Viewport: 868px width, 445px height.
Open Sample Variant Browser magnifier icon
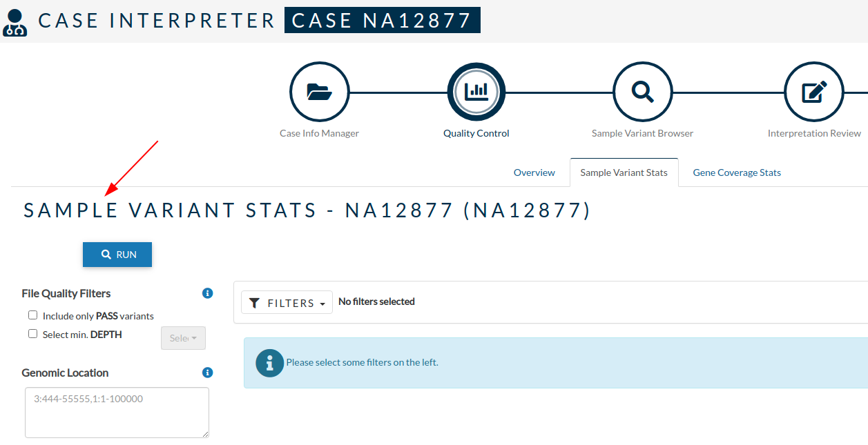click(x=642, y=92)
